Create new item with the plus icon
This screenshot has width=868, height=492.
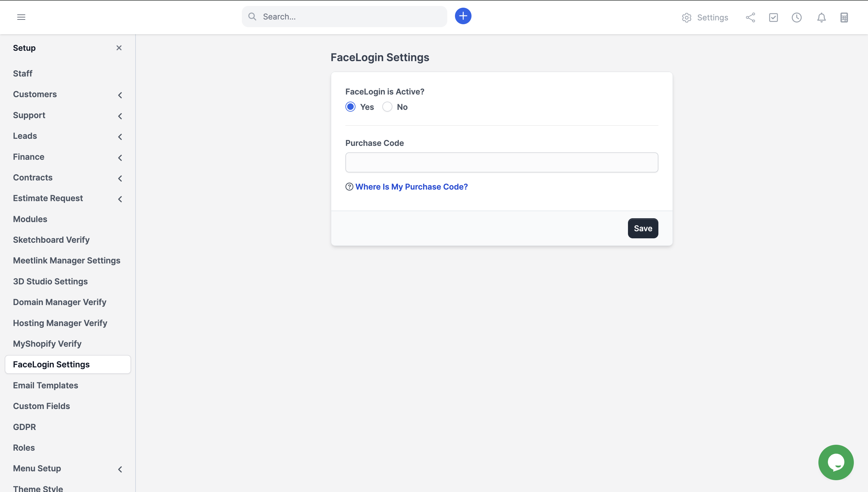coord(463,16)
